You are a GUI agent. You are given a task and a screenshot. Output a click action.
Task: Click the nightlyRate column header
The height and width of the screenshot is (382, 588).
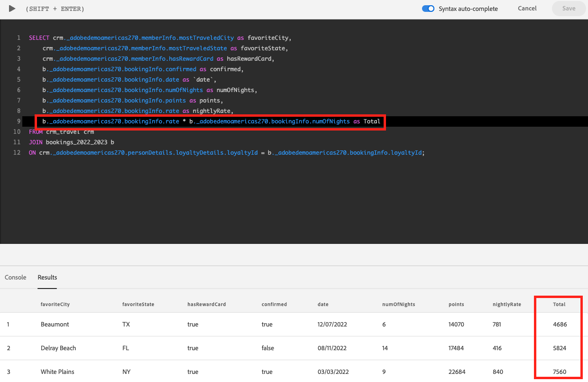[x=507, y=304]
